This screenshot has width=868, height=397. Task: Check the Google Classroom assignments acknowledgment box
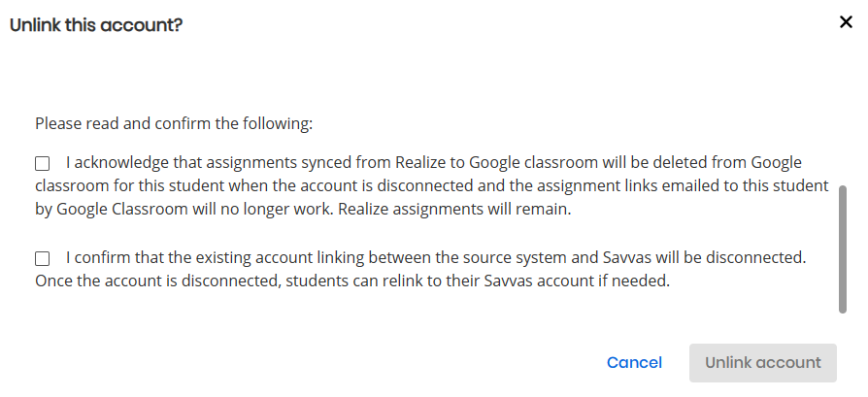pyautogui.click(x=42, y=163)
